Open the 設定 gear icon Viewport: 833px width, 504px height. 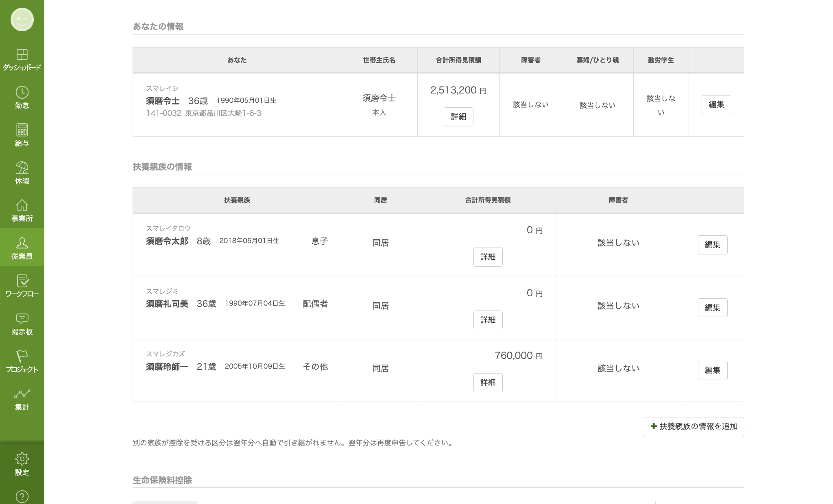pyautogui.click(x=22, y=459)
